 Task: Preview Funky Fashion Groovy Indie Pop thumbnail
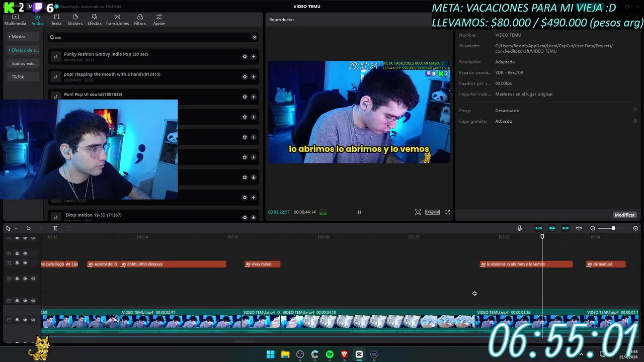(x=56, y=57)
